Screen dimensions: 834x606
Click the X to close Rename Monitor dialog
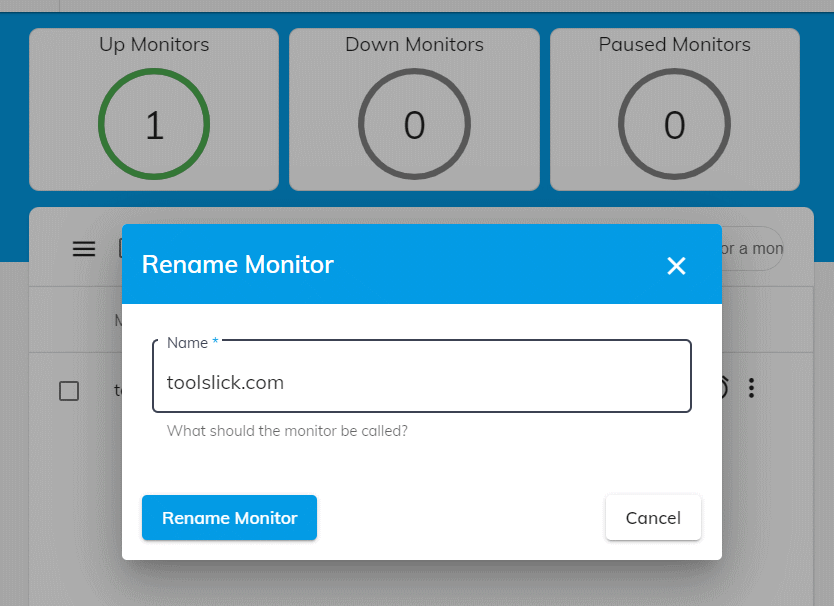[x=676, y=266]
